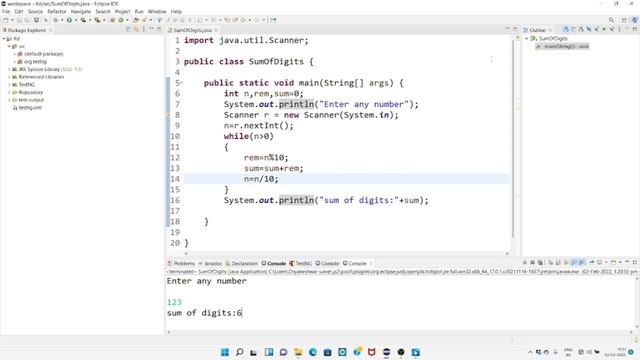640x360 pixels.
Task: Expand the org.testng package node
Action: pos(14,62)
